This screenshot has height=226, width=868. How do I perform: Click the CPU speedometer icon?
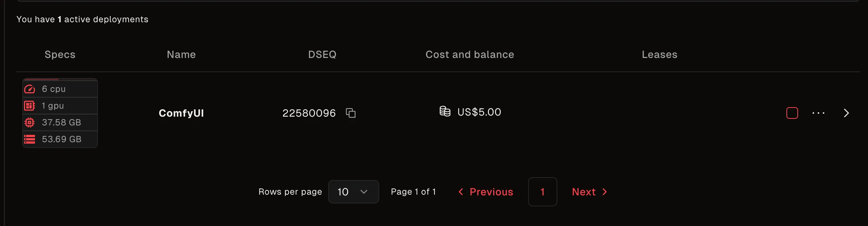(30, 89)
